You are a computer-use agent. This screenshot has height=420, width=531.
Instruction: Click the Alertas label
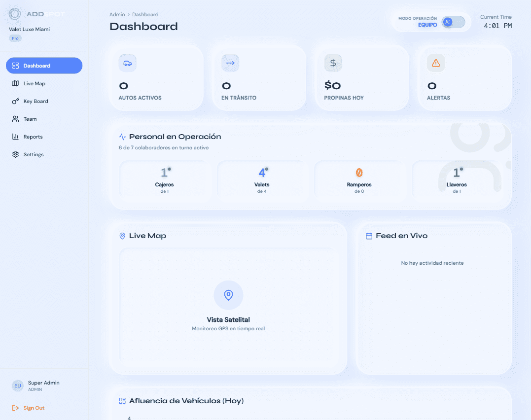click(438, 98)
